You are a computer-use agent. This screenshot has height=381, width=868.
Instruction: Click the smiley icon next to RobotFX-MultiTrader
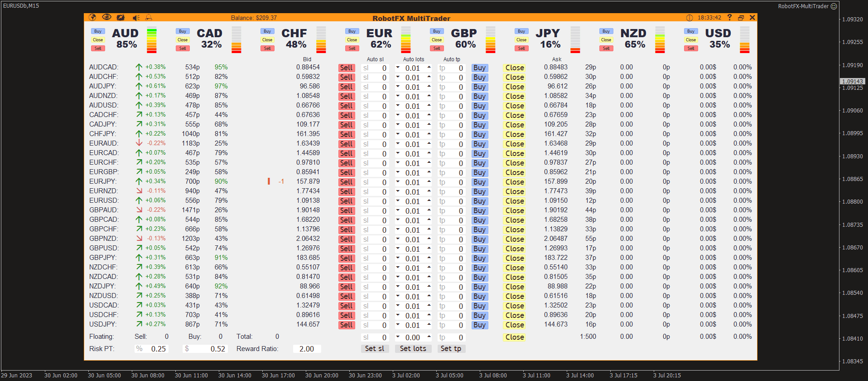[834, 6]
